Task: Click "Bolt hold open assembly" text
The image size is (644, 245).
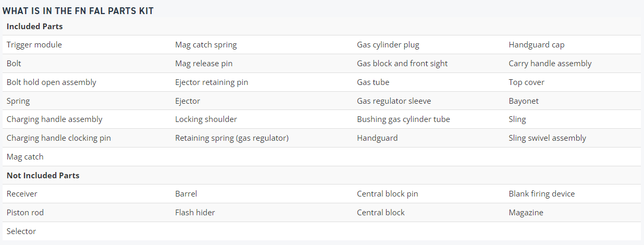Action: [x=52, y=82]
